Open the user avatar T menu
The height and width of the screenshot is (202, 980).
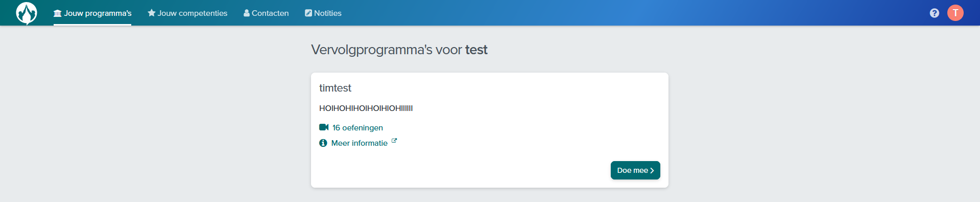point(955,13)
